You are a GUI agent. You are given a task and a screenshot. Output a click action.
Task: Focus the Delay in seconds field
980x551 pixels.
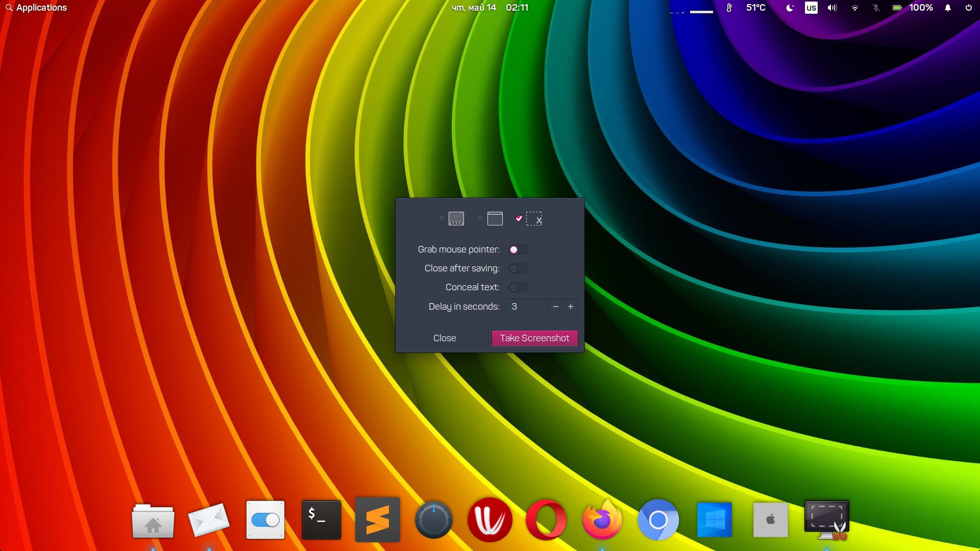click(x=527, y=307)
